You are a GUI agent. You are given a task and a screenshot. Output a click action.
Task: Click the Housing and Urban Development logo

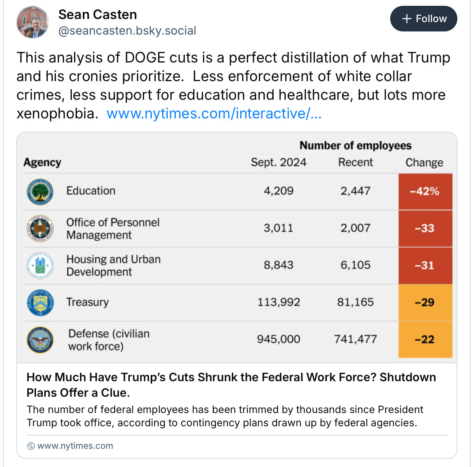40,266
